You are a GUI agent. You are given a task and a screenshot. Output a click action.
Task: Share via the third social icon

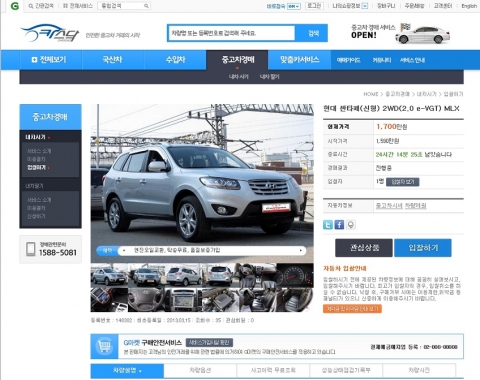(x=351, y=225)
